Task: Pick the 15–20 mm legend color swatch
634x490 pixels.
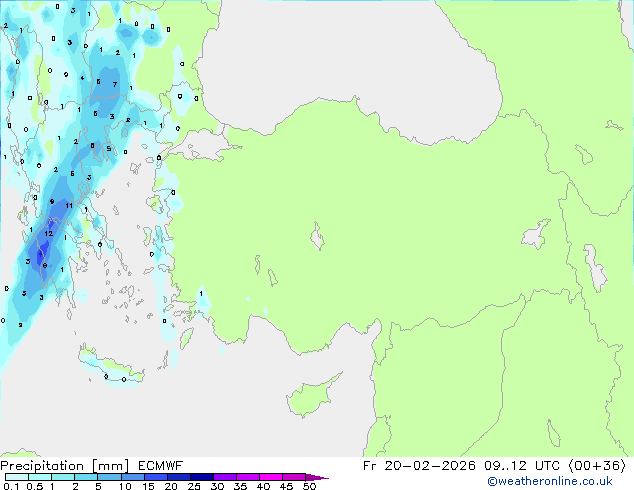Action: click(155, 477)
